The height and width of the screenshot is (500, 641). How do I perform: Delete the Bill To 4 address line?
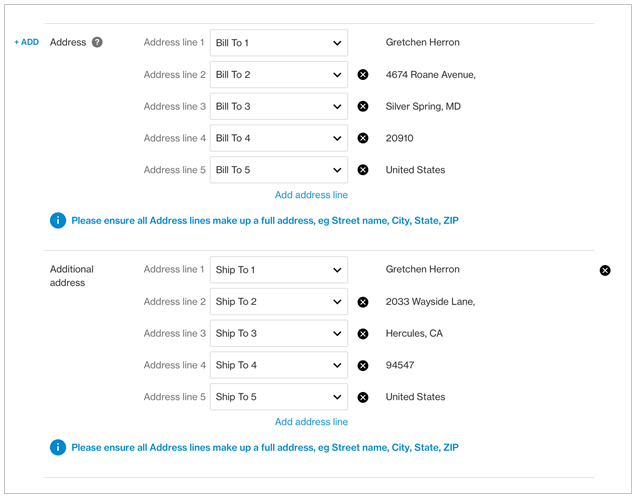363,139
